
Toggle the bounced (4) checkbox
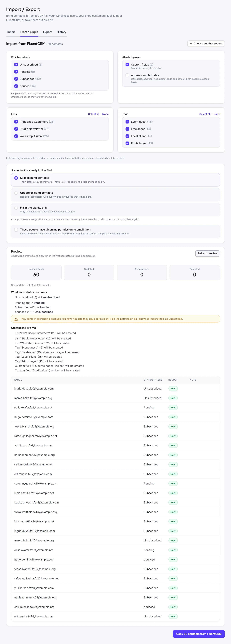tap(16, 86)
